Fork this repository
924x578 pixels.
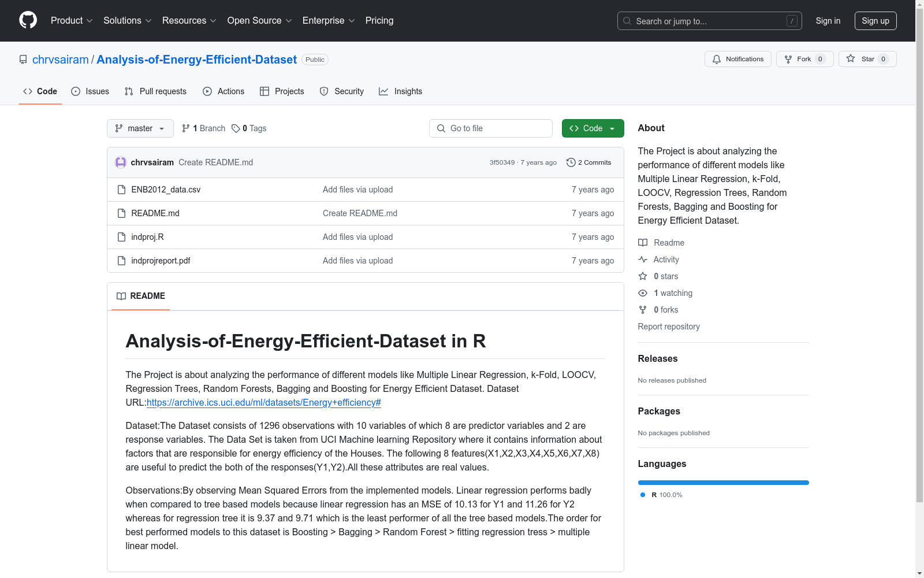pos(805,59)
